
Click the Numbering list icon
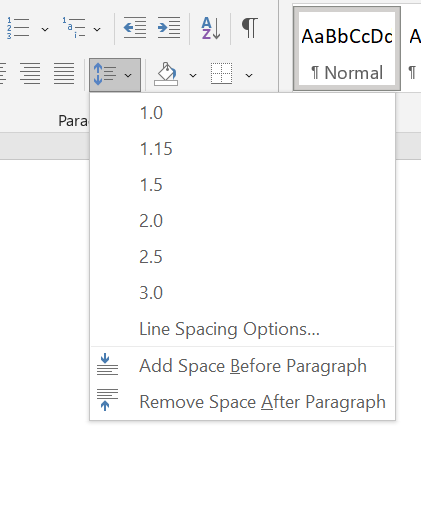pos(18,28)
